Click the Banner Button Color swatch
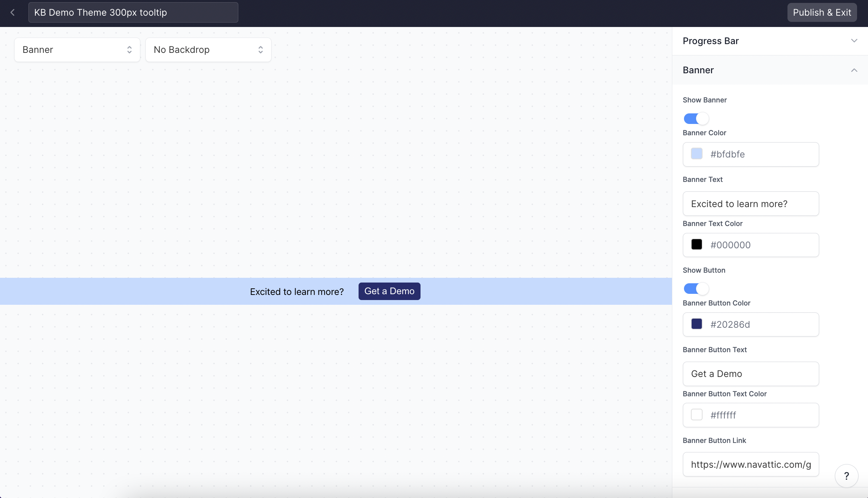Image resolution: width=868 pixels, height=498 pixels. tap(697, 324)
